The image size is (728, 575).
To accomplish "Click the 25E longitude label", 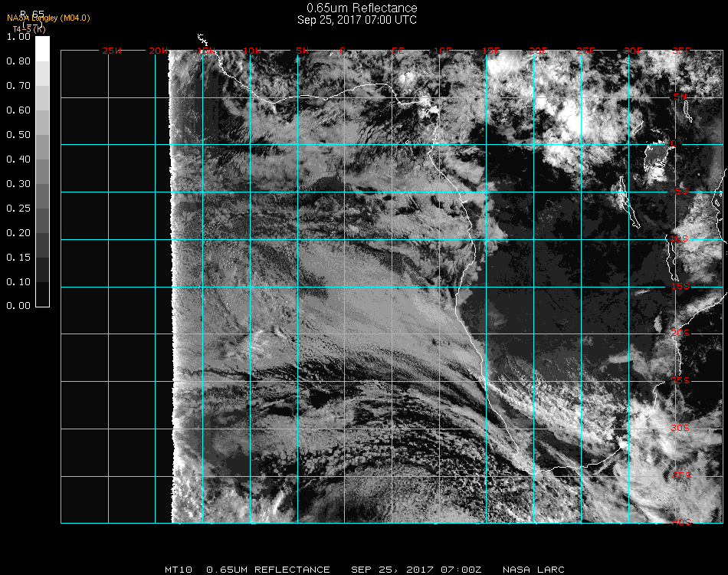I will (585, 51).
